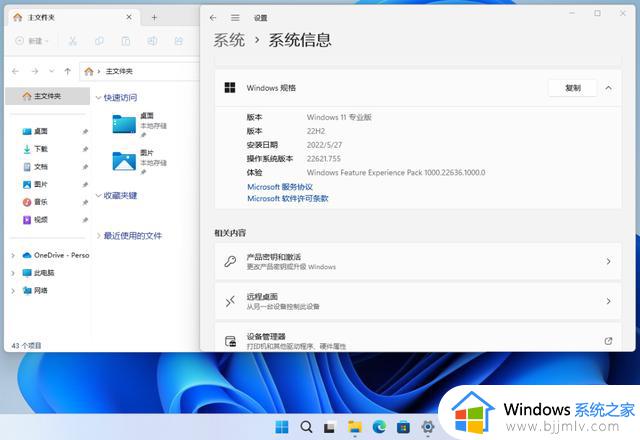
Task: Click the Rename icon in File Explorer toolbar
Action: pos(152,41)
